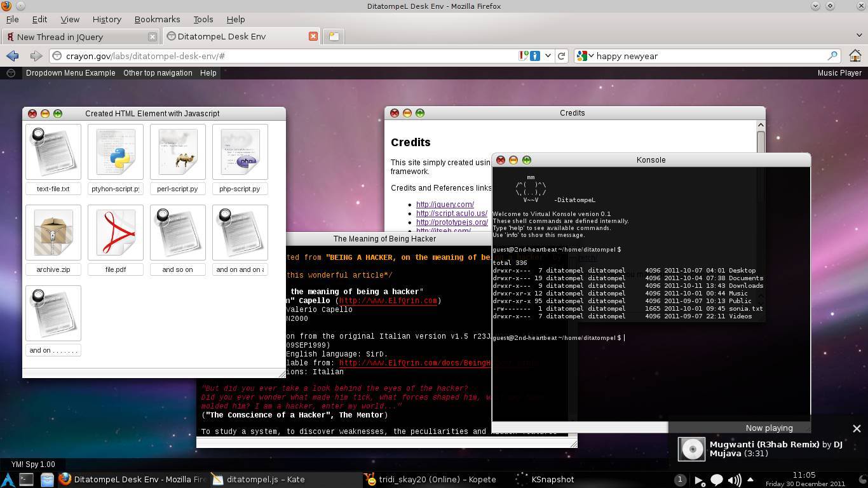The height and width of the screenshot is (488, 868).
Task: Dismiss the Now playing notification
Action: click(857, 428)
